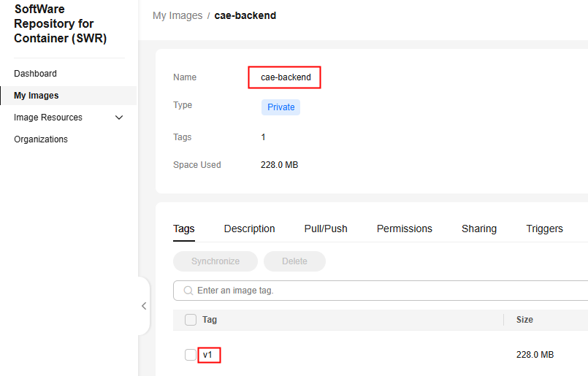Screen dimensions: 588x376
Task: Open the Permissions tab
Action: [x=404, y=229]
